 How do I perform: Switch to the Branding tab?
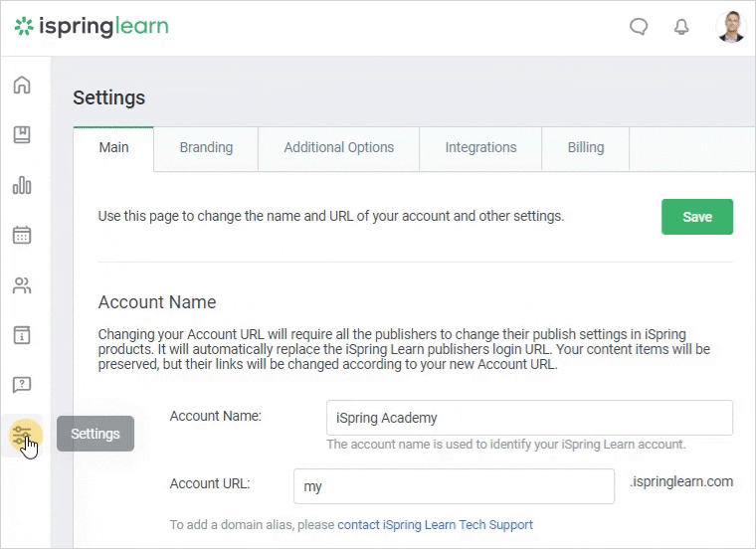[206, 148]
